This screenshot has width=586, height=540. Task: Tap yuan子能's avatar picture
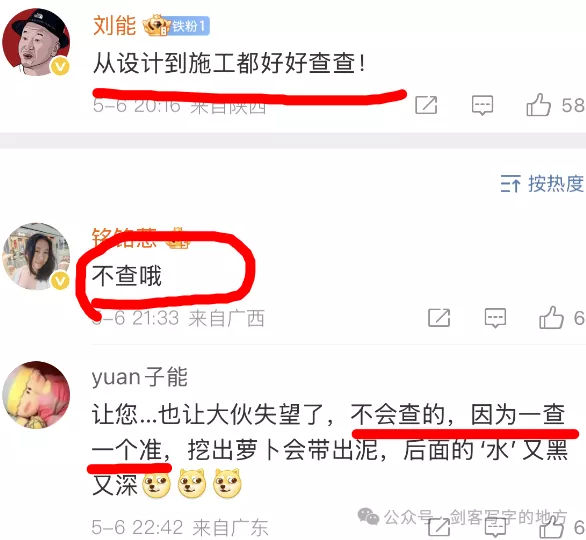tap(36, 395)
